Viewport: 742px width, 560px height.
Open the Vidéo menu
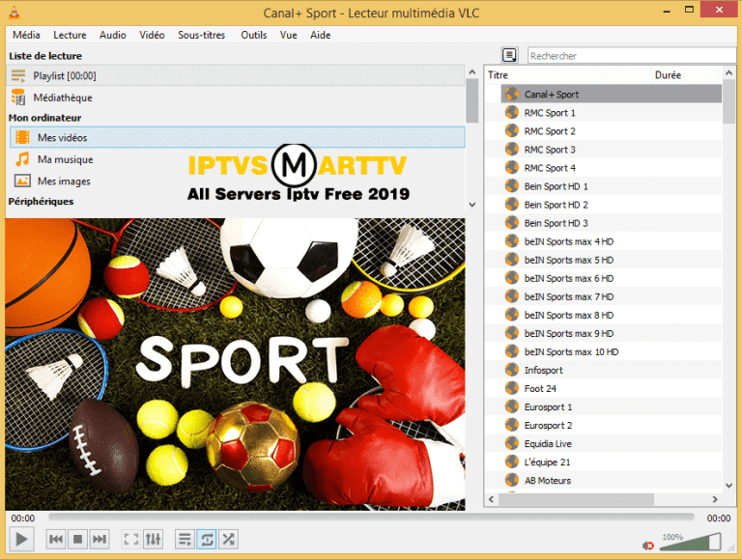(x=152, y=35)
